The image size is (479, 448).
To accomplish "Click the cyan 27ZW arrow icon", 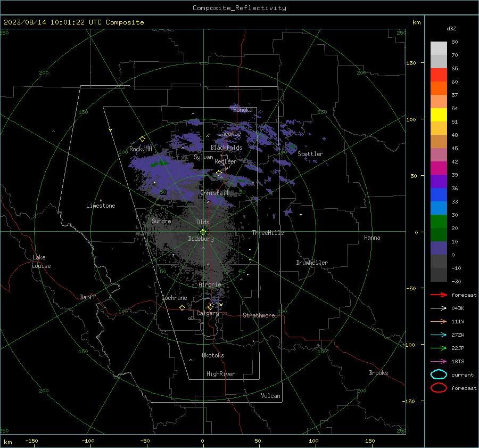I will click(439, 335).
